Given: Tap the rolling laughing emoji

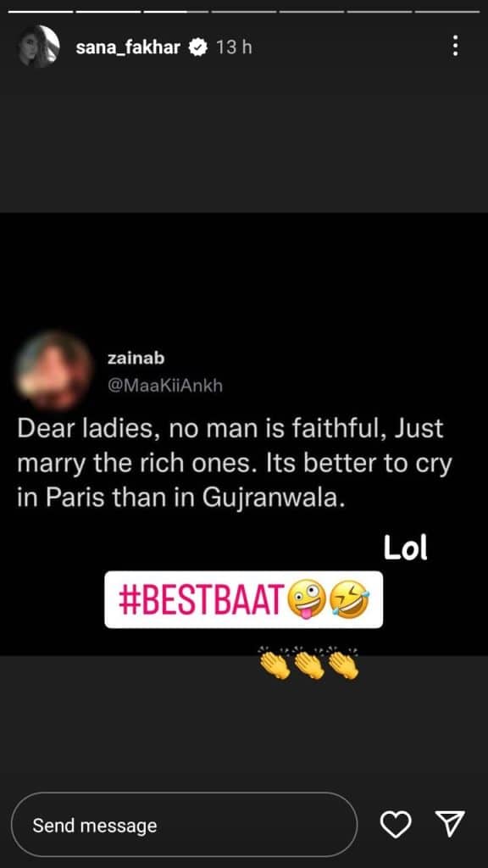Looking at the screenshot, I should click(348, 600).
